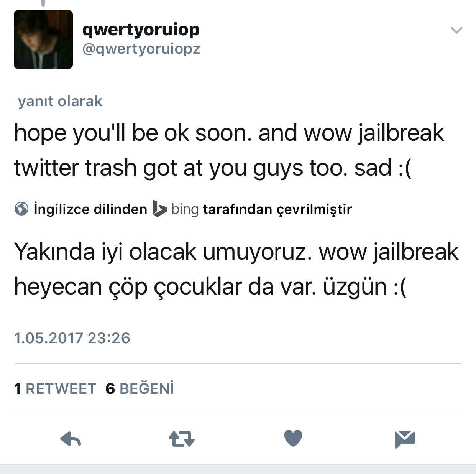Viewport: 476px width, 474px height.
Task: Tap the @qwertyoruiopz handle
Action: (x=141, y=49)
